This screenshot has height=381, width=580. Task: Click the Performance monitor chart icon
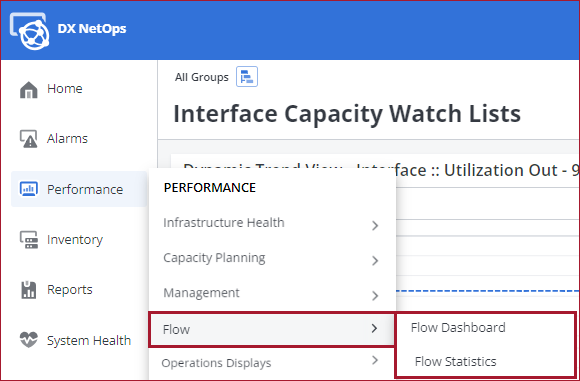pos(28,189)
